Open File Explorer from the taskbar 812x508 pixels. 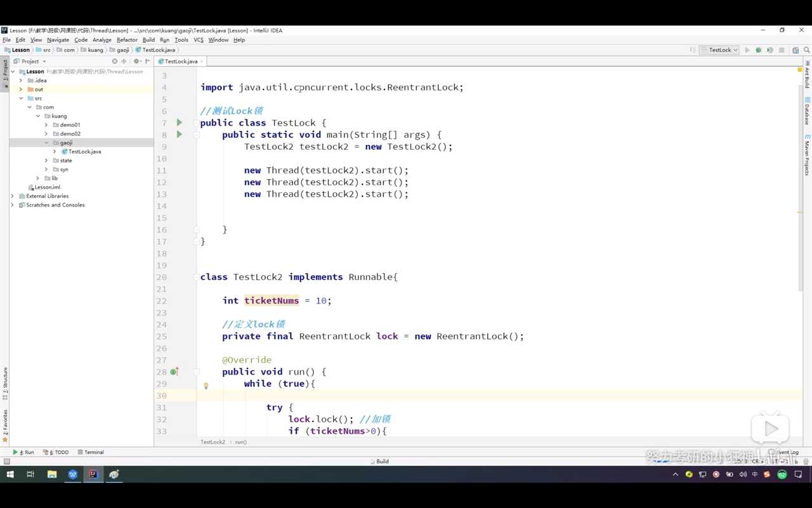tap(52, 474)
